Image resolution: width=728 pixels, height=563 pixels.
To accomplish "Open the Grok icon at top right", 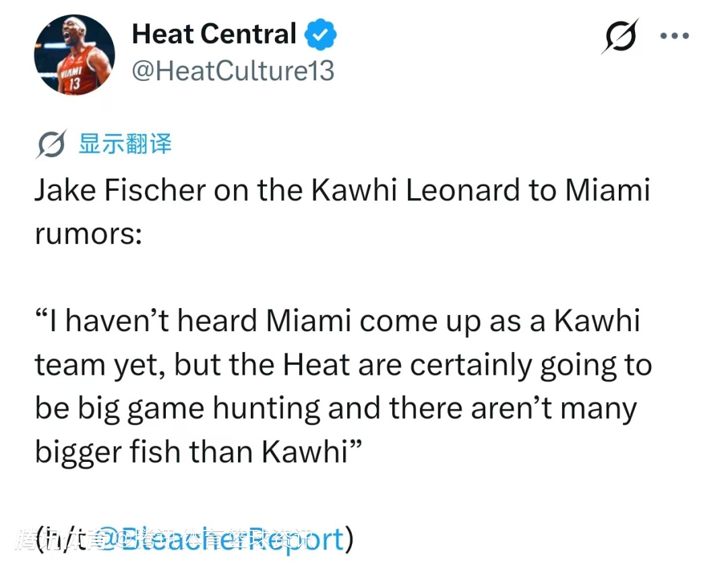I will [x=619, y=38].
